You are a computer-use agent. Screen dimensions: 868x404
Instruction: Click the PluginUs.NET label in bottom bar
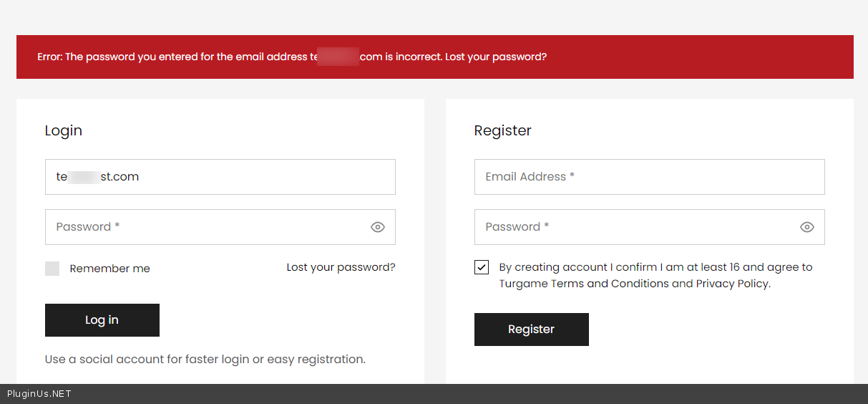click(x=39, y=394)
